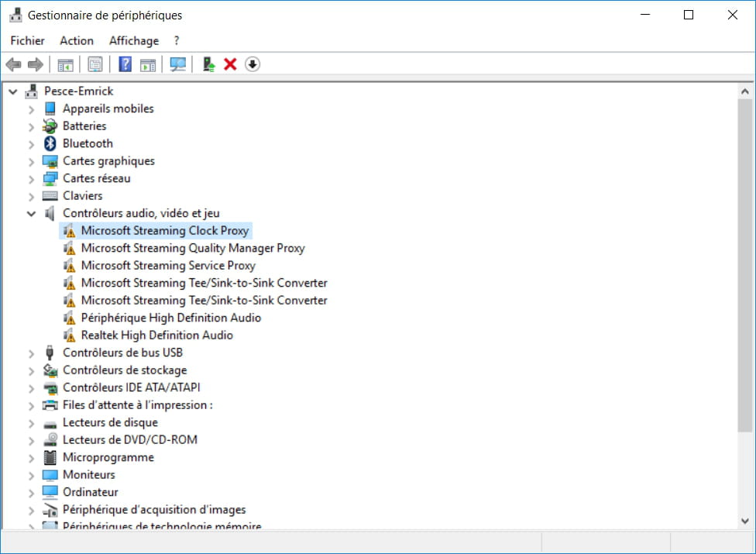The height and width of the screenshot is (554, 756).
Task: Click the vertical scrollbar thumb
Action: (x=745, y=265)
